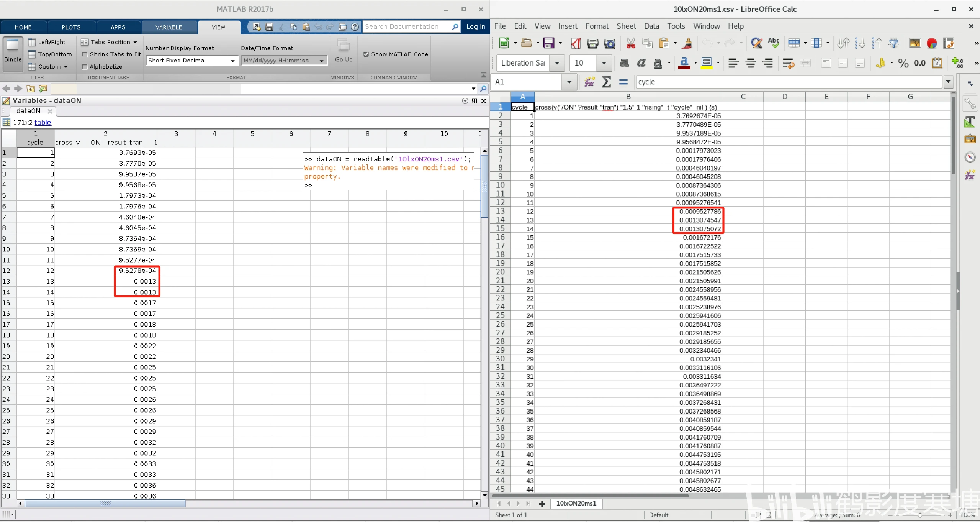Uncheck Show MATLAB Code
This screenshot has height=522, width=980.
point(366,54)
